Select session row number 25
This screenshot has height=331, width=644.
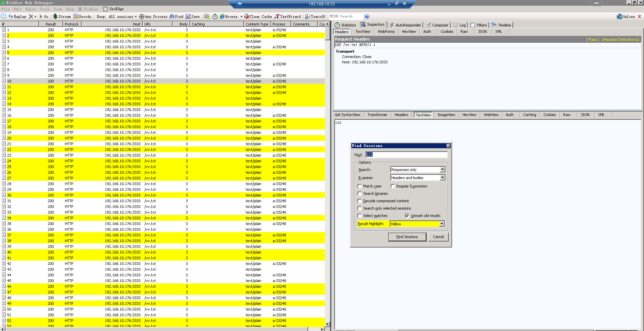coord(163,167)
